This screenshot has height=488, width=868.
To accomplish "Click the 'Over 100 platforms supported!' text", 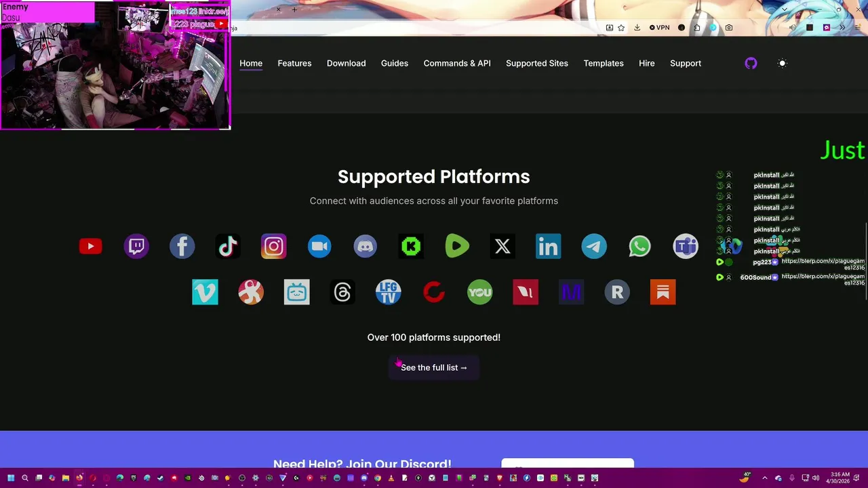I will pos(434,337).
